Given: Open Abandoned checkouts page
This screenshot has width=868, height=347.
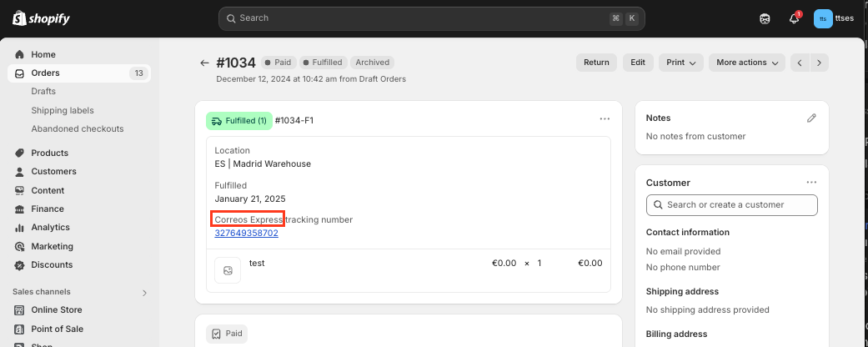Looking at the screenshot, I should [78, 128].
